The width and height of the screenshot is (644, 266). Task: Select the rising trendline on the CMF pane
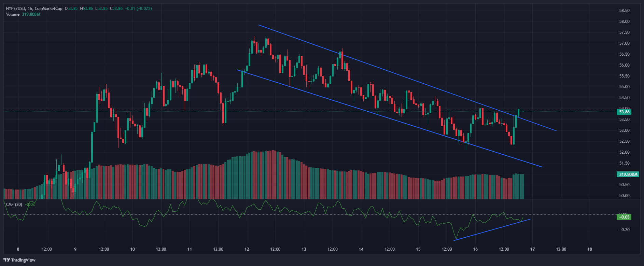492,230
